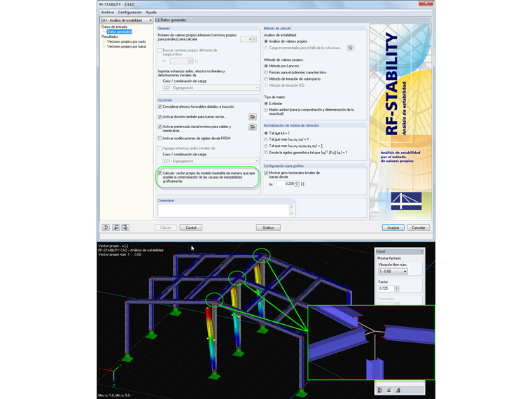532x399 pixels.
Task: Click the Factor 0.725 input field
Action: [x=386, y=288]
